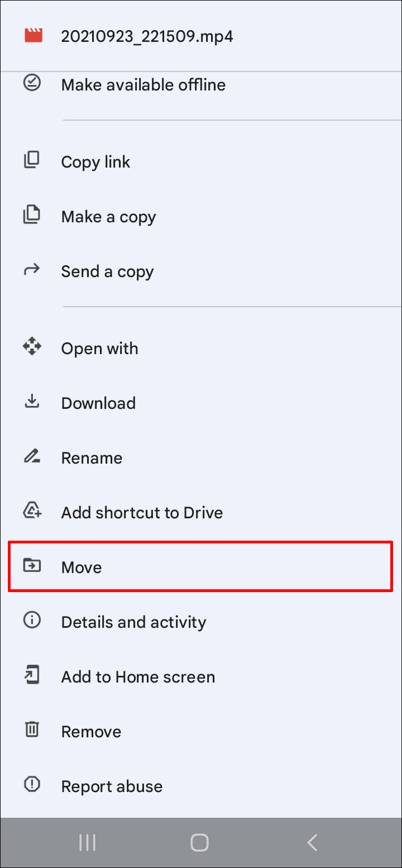Select Details and activity option
This screenshot has height=868, width=402.
(133, 622)
